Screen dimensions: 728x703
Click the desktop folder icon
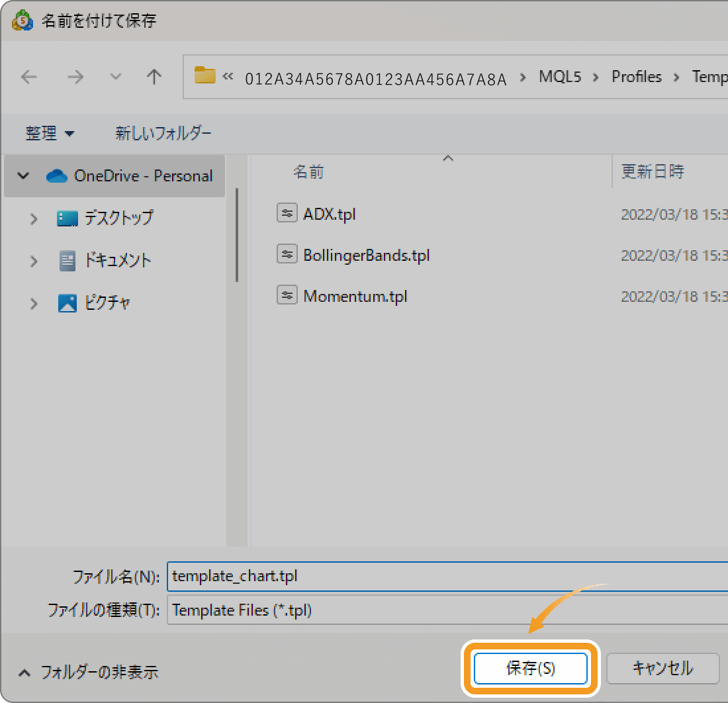coord(68,218)
